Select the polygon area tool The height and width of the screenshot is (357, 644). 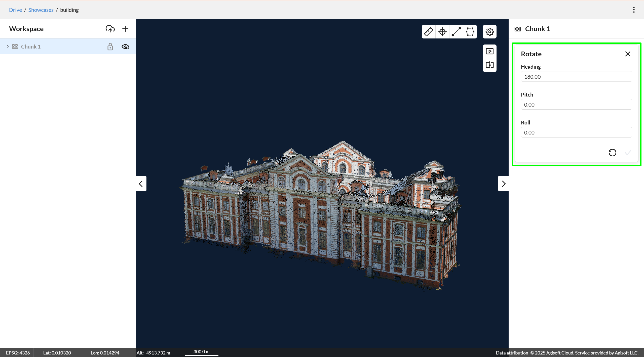coord(470,32)
